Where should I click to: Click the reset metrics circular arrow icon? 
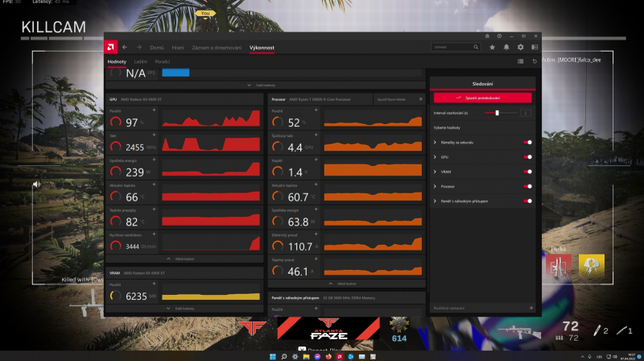(535, 61)
